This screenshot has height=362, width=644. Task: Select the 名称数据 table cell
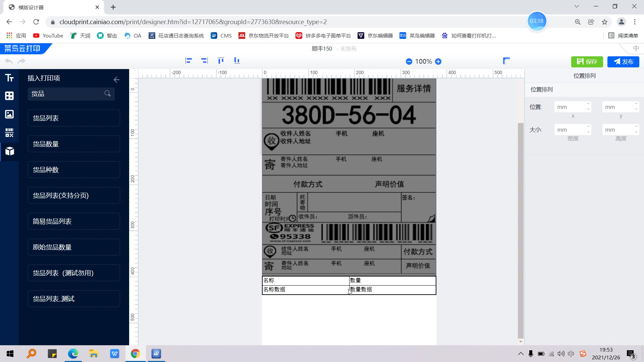pyautogui.click(x=306, y=290)
